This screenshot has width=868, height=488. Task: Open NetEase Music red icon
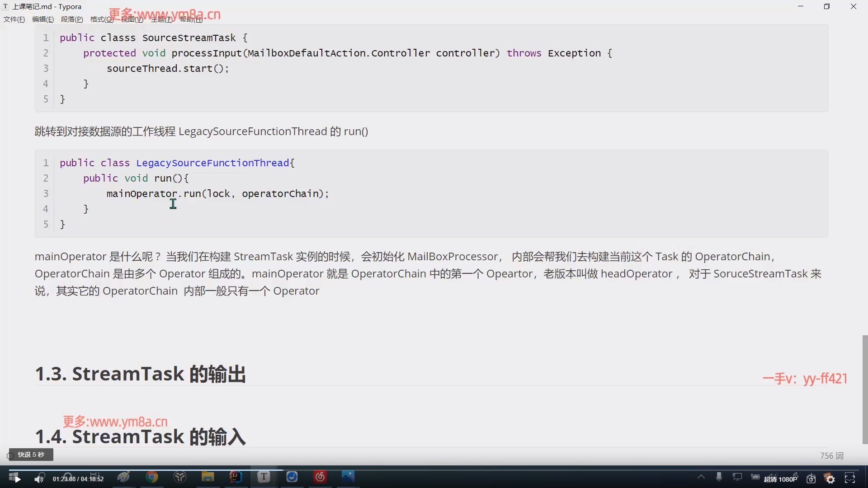click(x=320, y=477)
